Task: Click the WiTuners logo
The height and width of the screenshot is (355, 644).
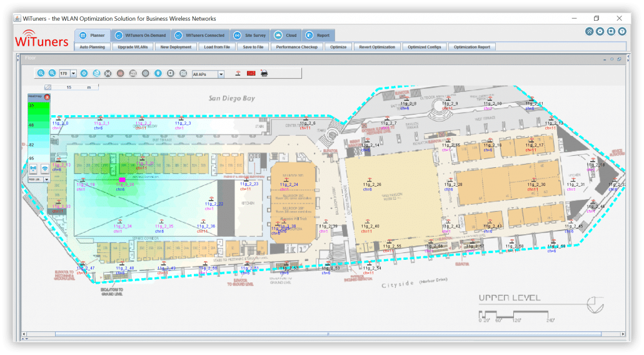Action: [x=41, y=39]
